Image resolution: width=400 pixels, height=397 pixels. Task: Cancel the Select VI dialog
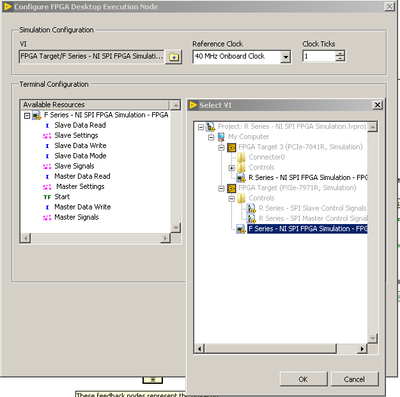coord(354,379)
